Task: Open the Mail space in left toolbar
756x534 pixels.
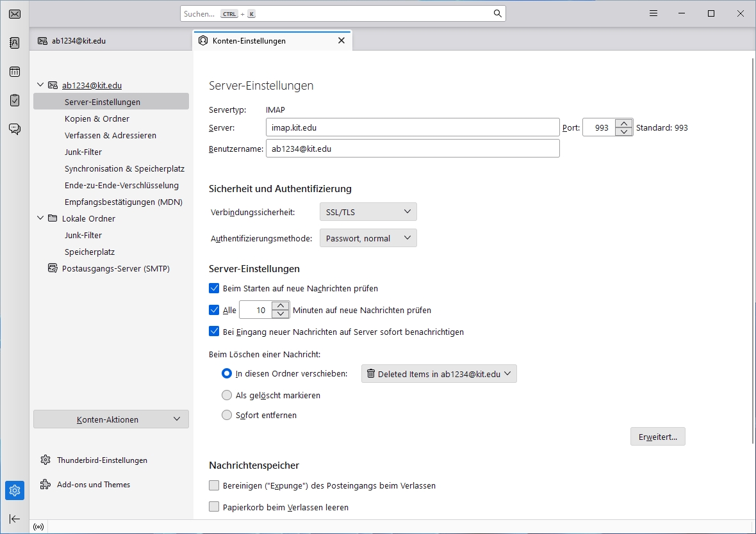Action: tap(14, 14)
